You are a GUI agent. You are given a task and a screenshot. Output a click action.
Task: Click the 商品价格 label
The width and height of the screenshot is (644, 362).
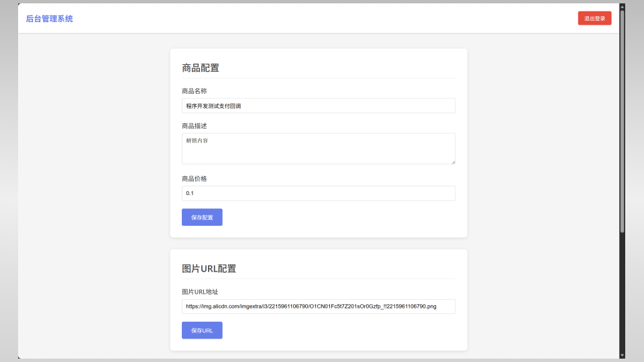pos(195,179)
